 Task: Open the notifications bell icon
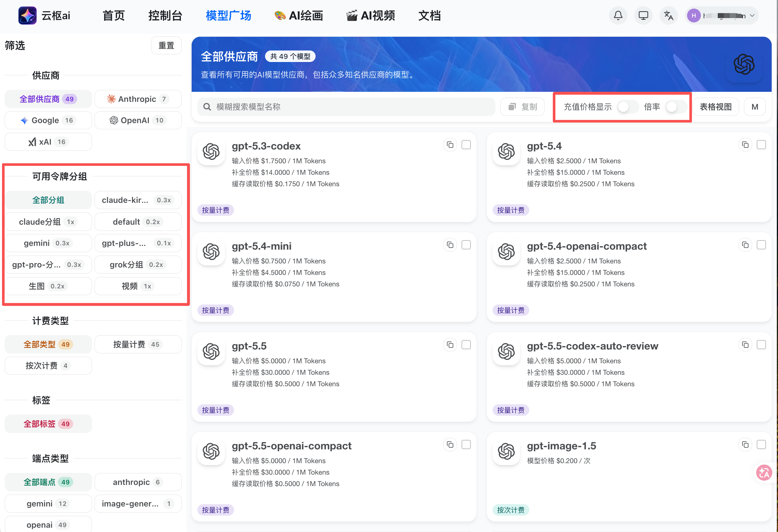coord(618,15)
